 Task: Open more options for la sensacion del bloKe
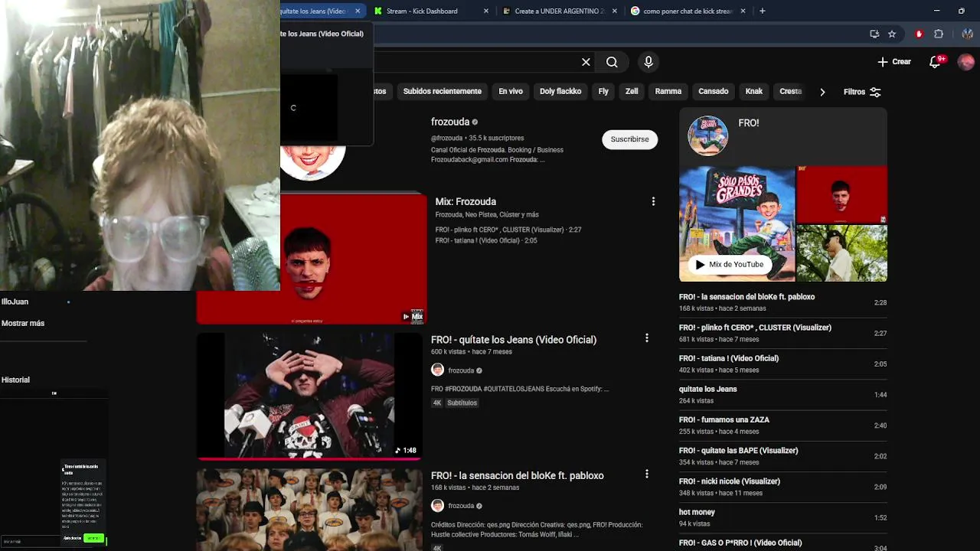point(647,474)
